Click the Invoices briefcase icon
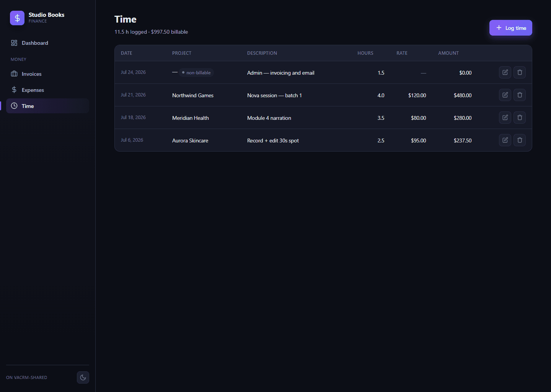 point(14,74)
